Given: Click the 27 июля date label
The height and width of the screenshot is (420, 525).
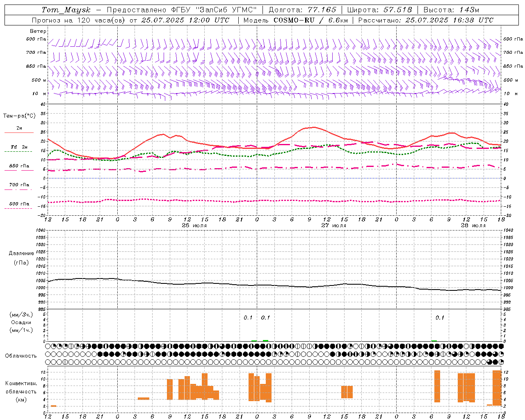Looking at the screenshot, I should tap(334, 226).
